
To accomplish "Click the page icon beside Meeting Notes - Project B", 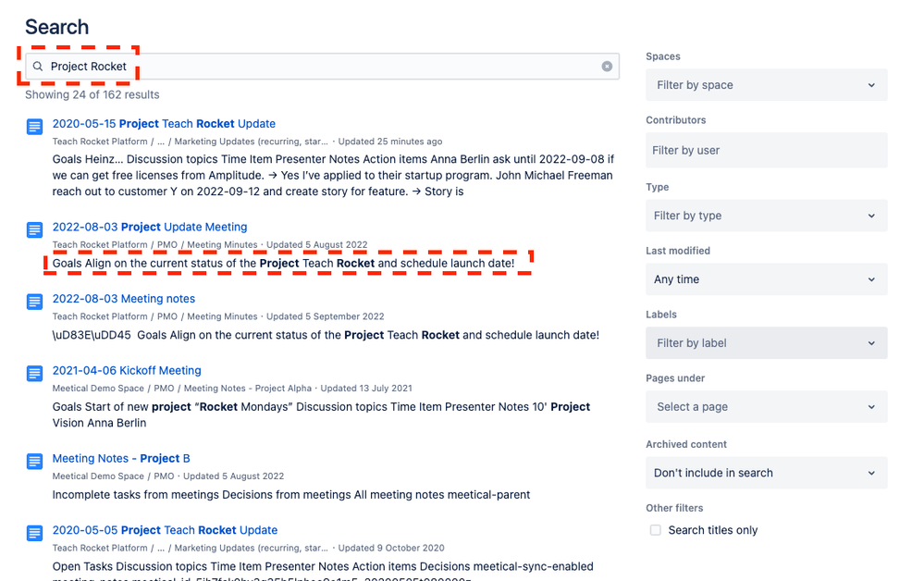I will [33, 462].
